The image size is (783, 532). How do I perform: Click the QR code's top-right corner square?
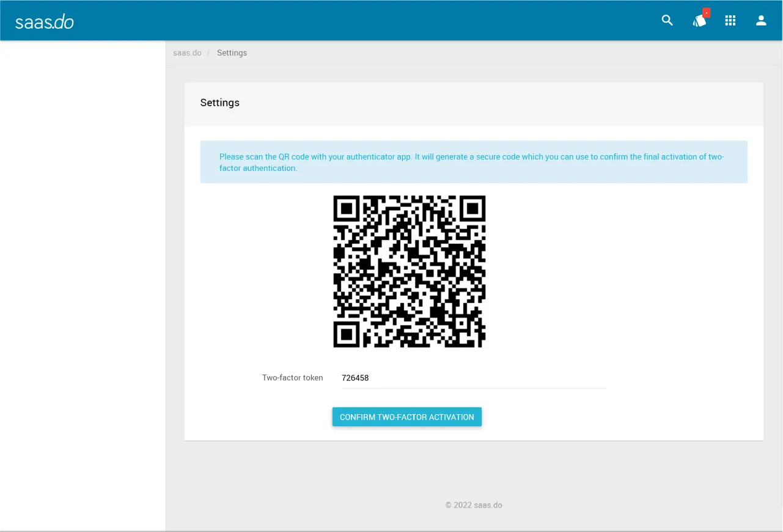[472, 209]
